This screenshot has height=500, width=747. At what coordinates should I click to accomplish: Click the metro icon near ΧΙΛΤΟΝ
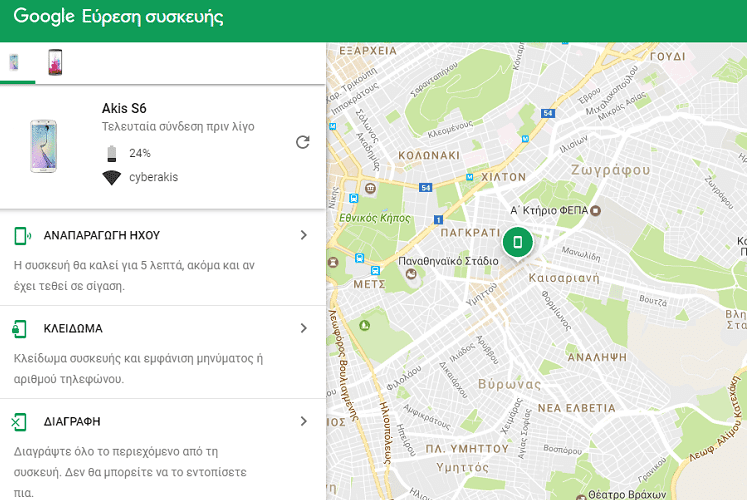click(469, 177)
